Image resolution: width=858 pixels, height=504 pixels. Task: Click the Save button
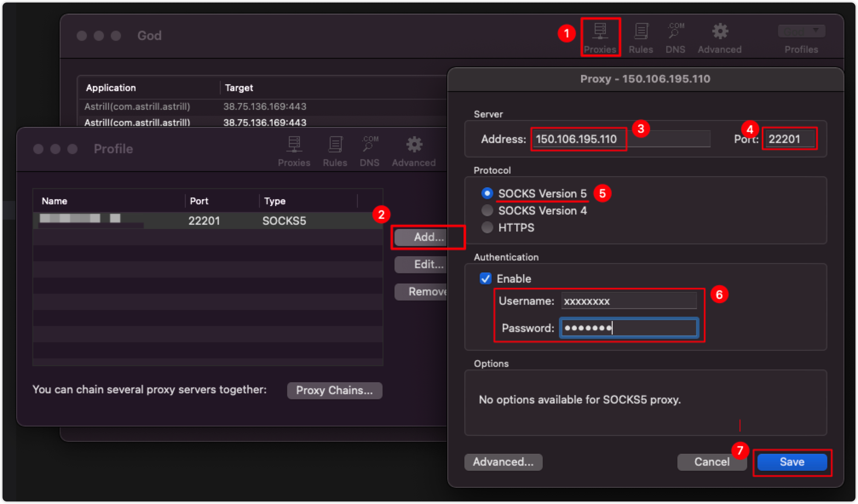[x=792, y=462]
